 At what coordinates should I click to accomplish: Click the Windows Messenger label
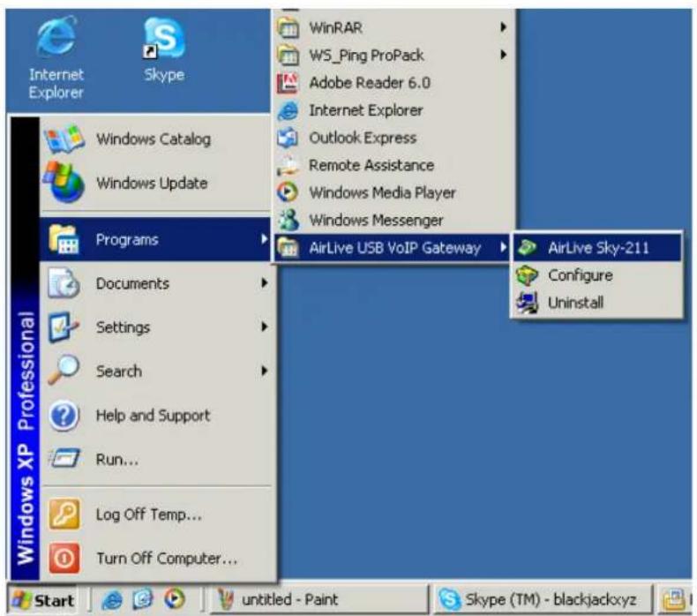pos(376,220)
